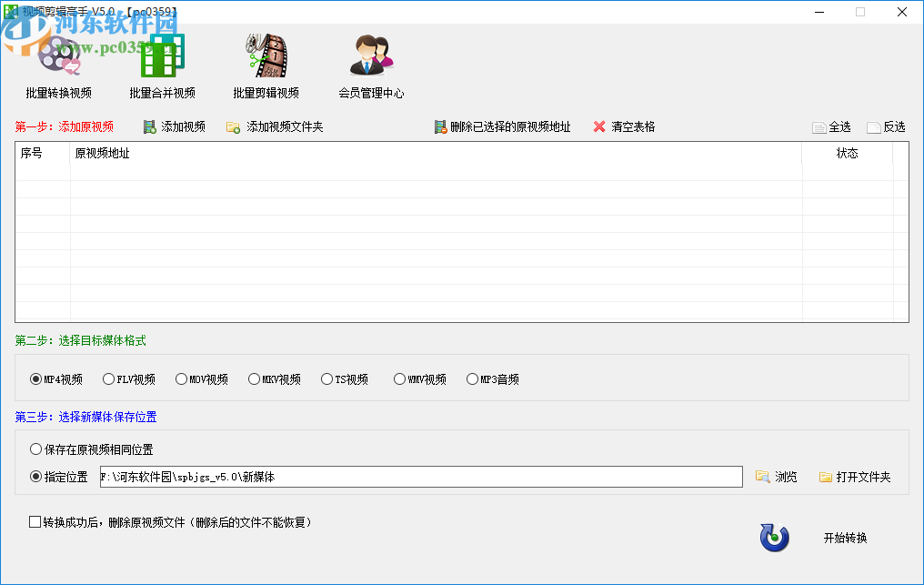The height and width of the screenshot is (585, 924).
Task: Select the MP3音频 output format
Action: click(473, 378)
